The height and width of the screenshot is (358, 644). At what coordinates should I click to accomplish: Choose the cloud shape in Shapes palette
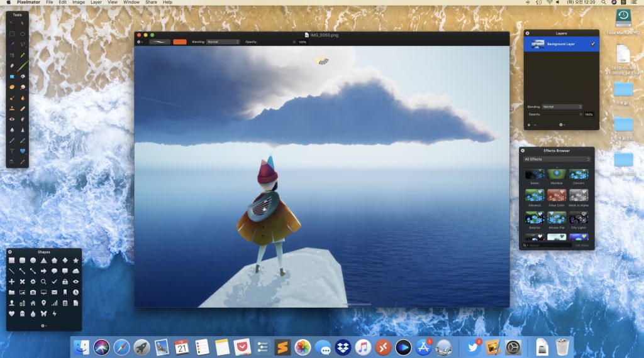click(75, 271)
